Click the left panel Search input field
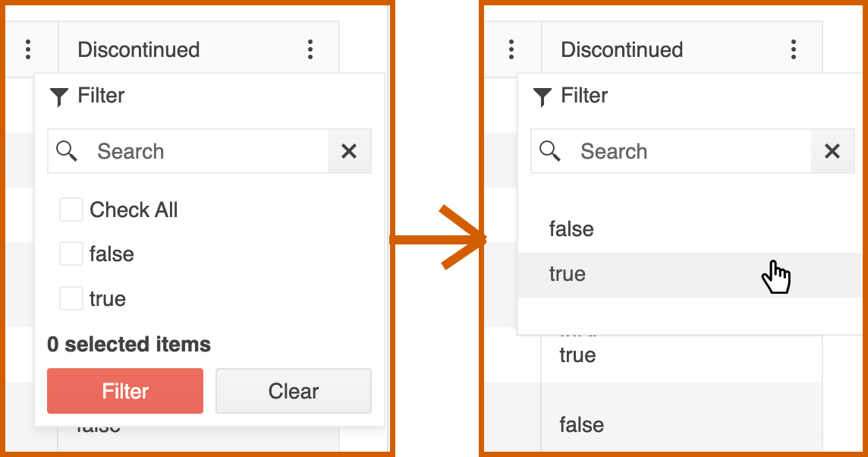Viewport: 868px width, 457px height. [205, 151]
